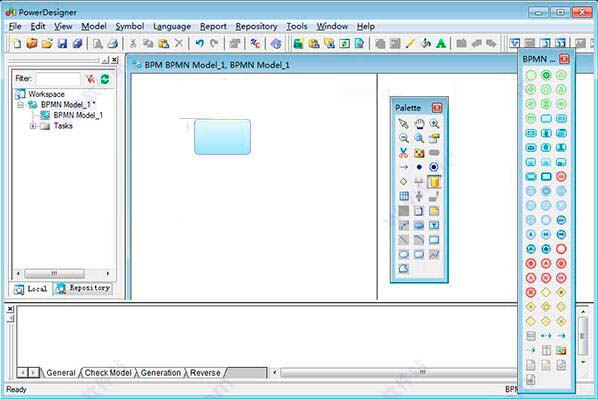Click output pane scroll-up arrow
This screenshot has width=598, height=399.
(583, 312)
